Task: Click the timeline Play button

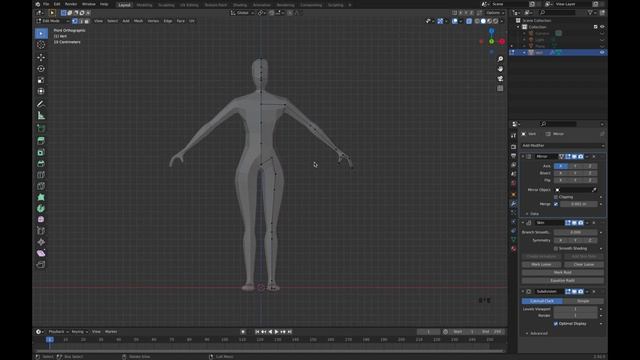Action: pos(276,332)
